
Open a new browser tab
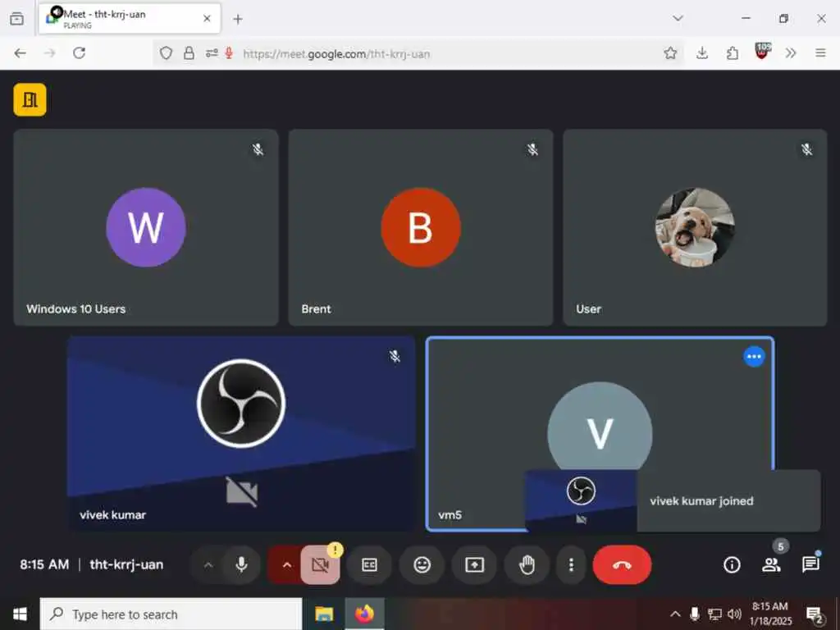pyautogui.click(x=238, y=20)
